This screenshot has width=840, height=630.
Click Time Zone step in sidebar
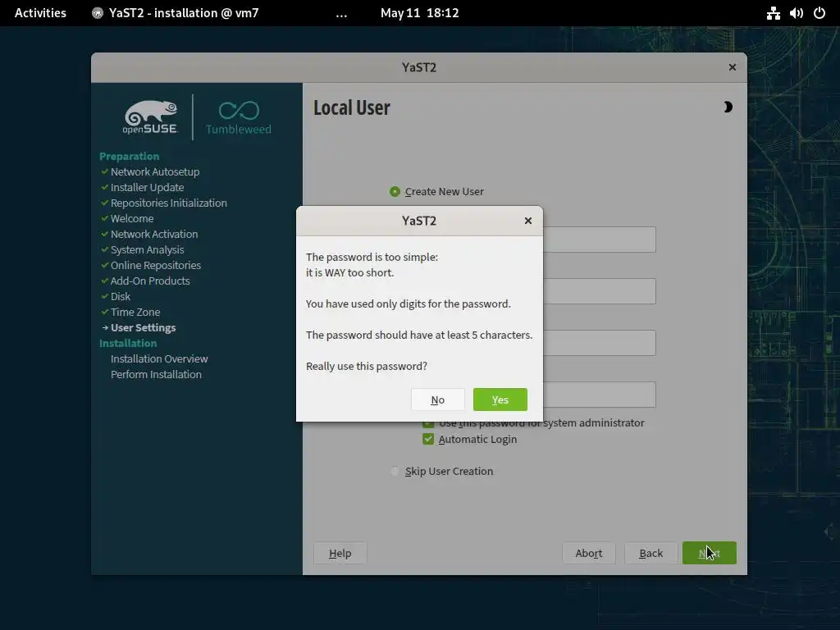click(x=135, y=312)
